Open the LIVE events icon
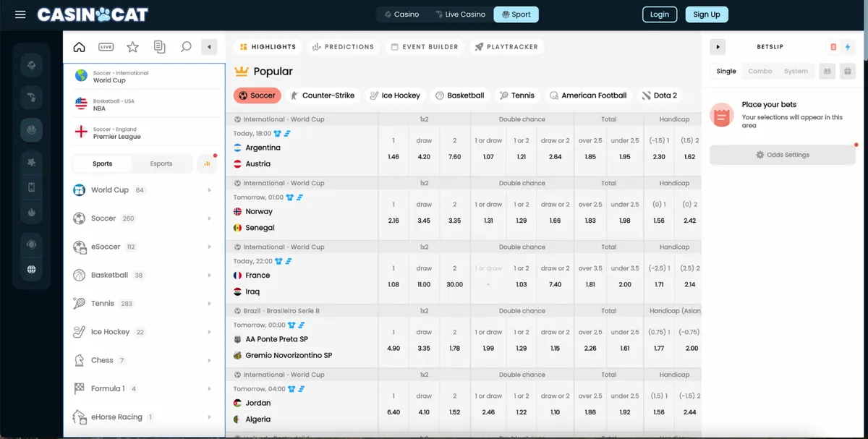This screenshot has height=439, width=868. tap(106, 47)
